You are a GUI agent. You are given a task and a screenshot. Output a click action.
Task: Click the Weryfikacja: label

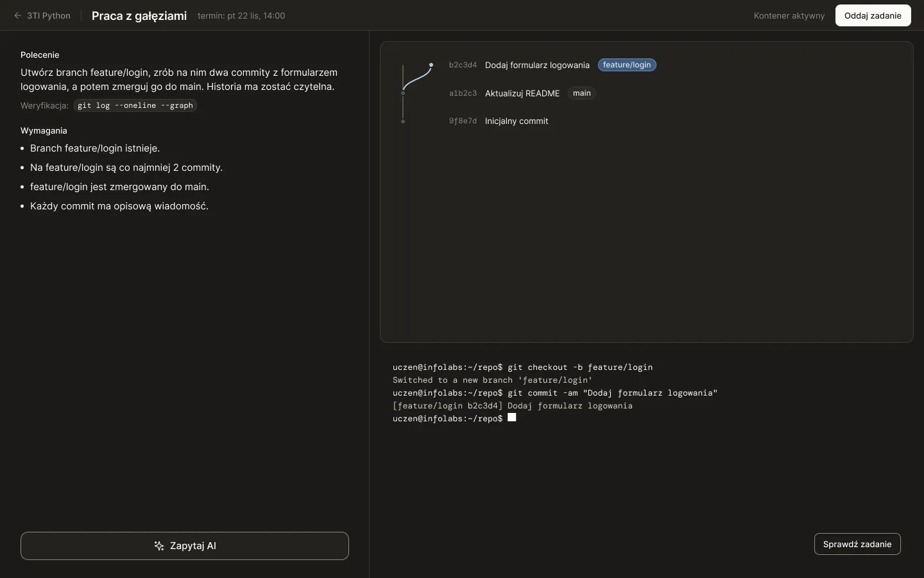click(x=44, y=105)
